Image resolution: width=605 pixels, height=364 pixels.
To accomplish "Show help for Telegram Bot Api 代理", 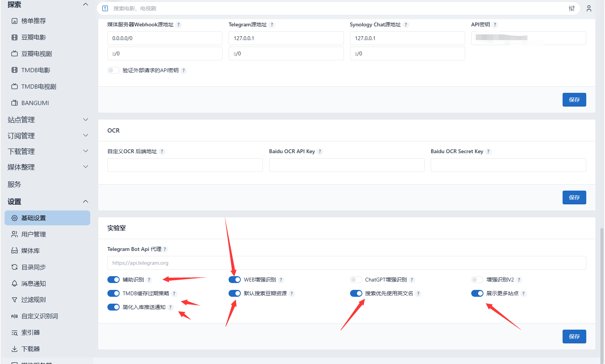I will [x=165, y=249].
